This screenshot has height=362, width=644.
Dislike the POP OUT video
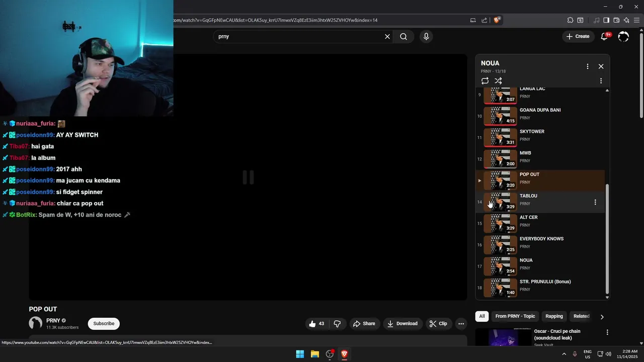point(337,324)
